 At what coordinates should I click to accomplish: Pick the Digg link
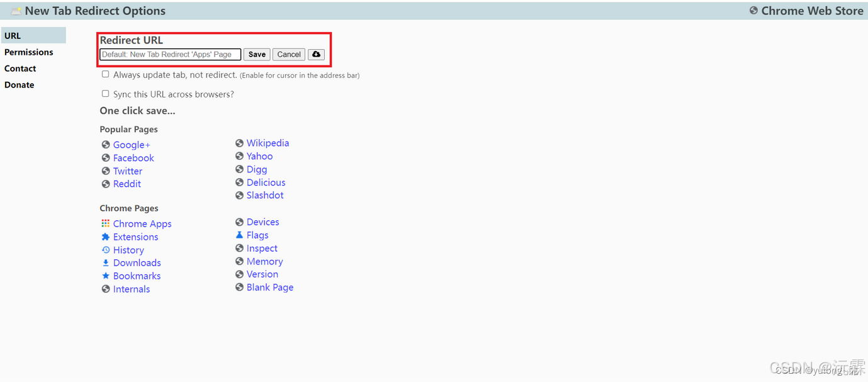257,169
